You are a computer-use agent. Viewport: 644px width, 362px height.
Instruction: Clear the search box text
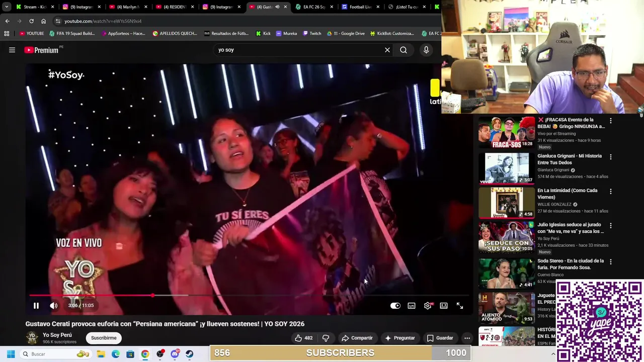click(387, 50)
